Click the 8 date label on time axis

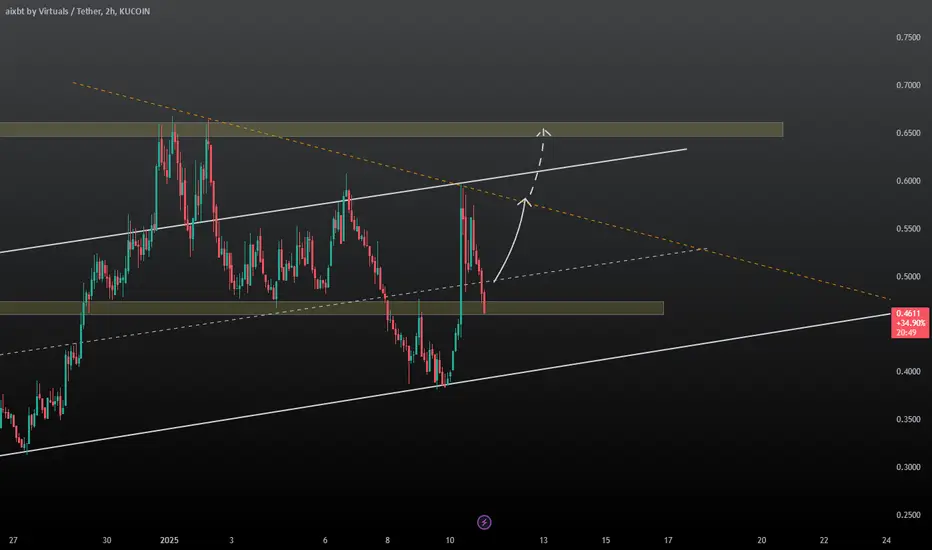388,540
